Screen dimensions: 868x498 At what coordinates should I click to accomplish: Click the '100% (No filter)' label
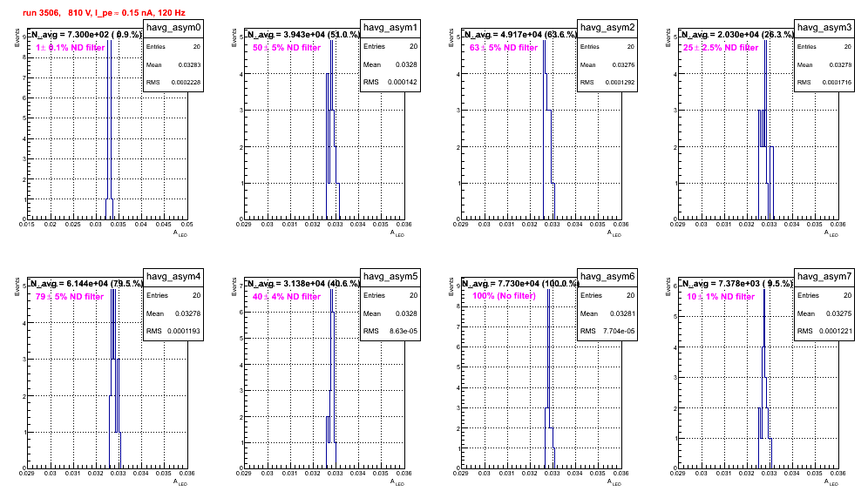click(505, 296)
